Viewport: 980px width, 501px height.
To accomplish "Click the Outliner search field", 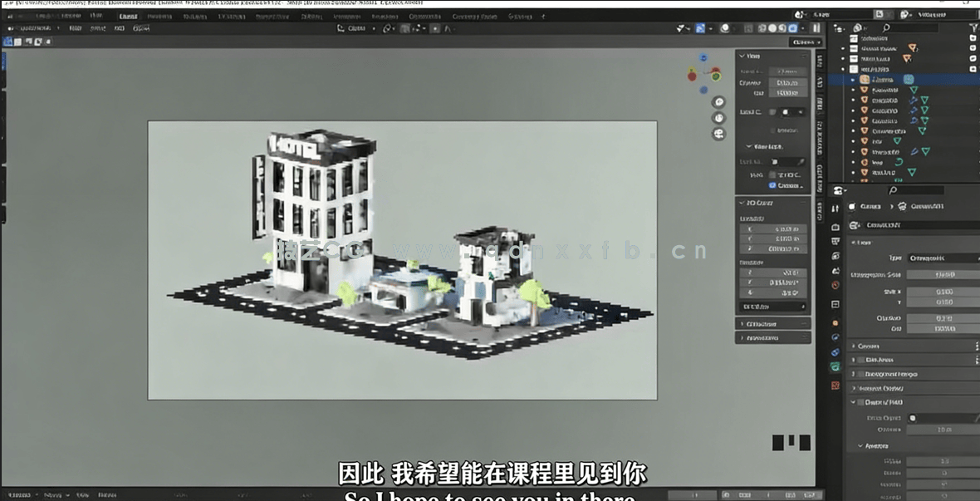I will tap(905, 27).
